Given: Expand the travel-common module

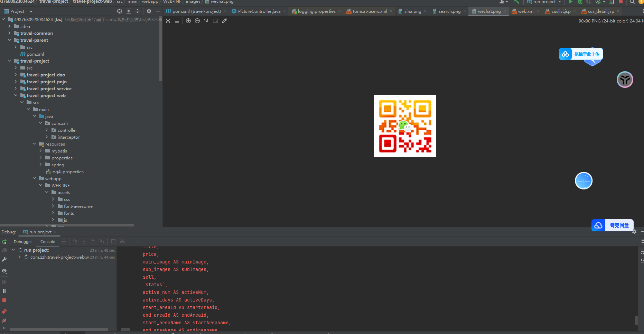Looking at the screenshot, I should tap(9, 33).
